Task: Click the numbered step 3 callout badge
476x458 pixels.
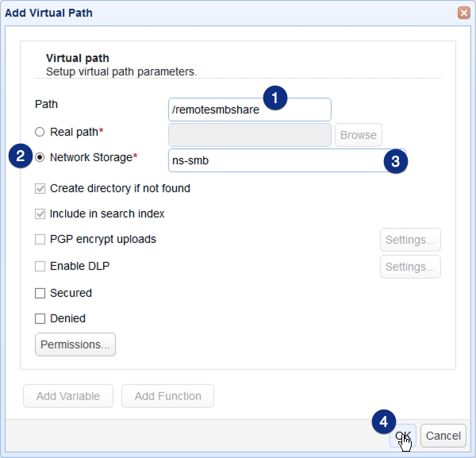Action: click(x=396, y=160)
